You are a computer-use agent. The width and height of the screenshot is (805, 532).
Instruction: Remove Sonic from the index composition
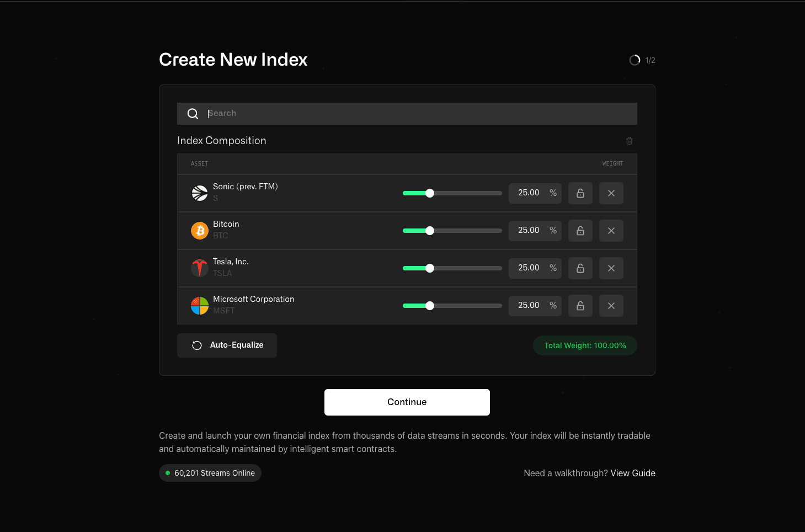tap(611, 193)
